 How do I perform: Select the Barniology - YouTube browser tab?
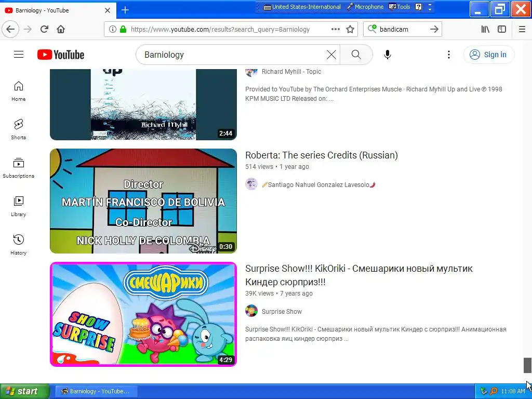pos(58,10)
